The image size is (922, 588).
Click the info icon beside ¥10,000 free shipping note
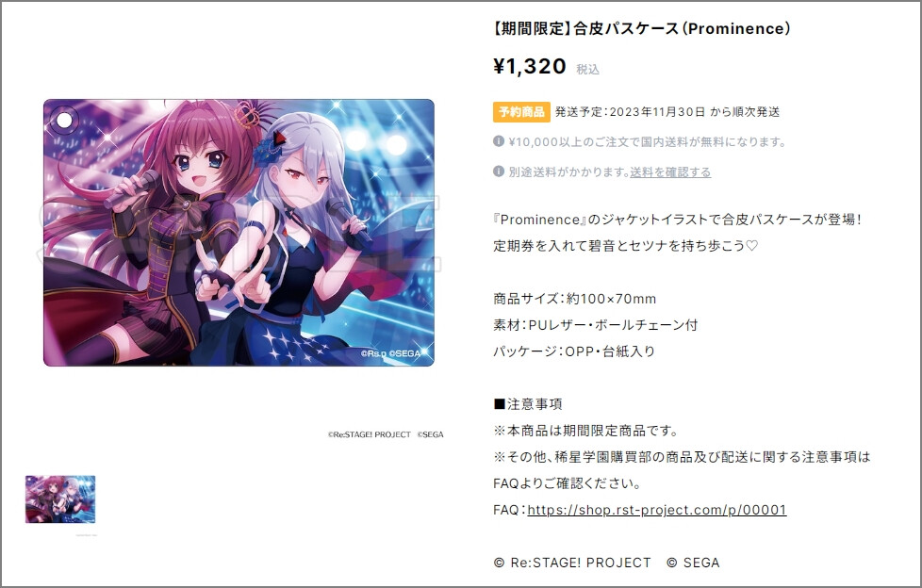tap(499, 141)
